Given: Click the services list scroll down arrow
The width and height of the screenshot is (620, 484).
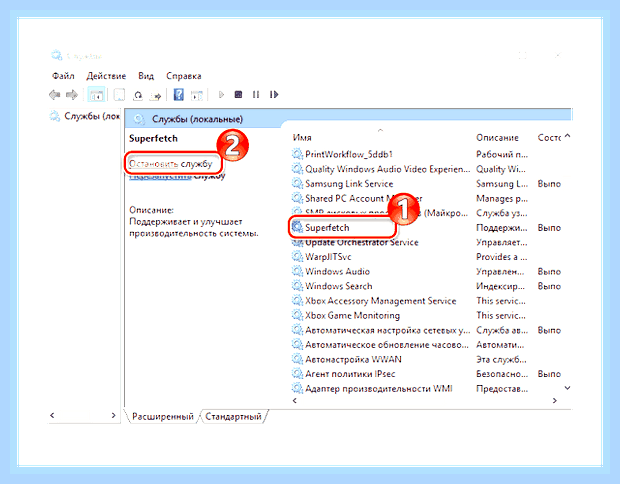Looking at the screenshot, I should click(x=567, y=388).
